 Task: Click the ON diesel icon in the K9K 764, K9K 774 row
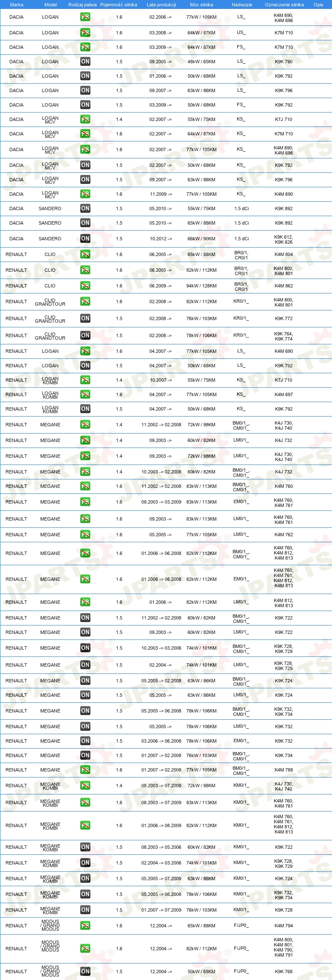(x=85, y=335)
